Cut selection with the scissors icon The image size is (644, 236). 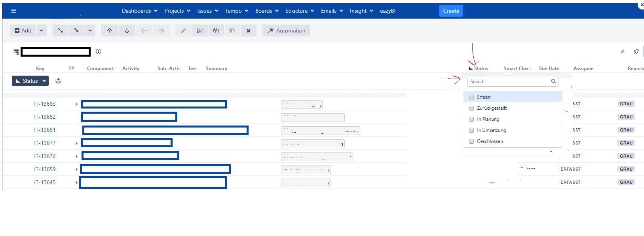200,30
